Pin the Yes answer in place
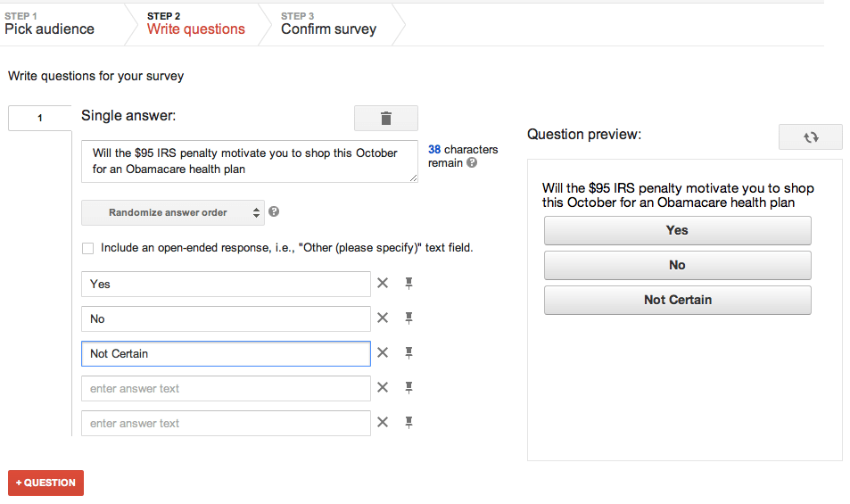 pos(408,283)
